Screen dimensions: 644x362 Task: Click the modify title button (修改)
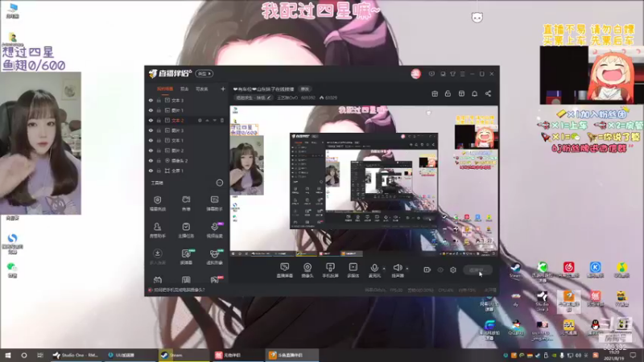(305, 89)
